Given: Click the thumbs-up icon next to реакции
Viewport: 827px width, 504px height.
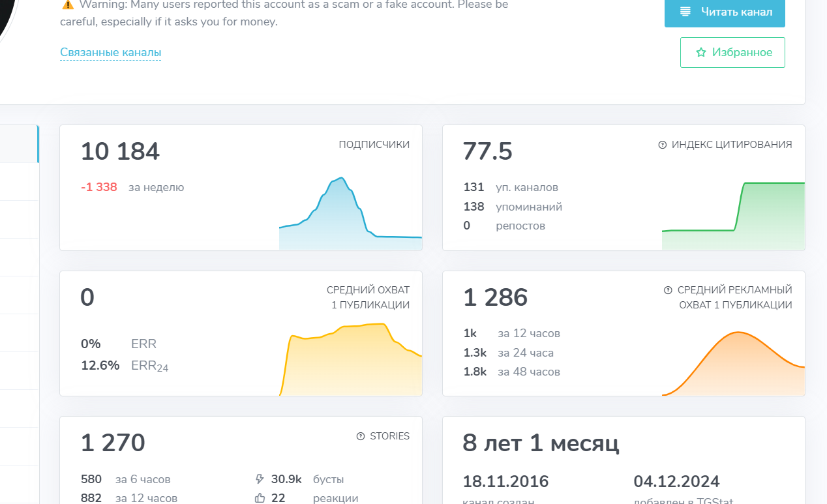Looking at the screenshot, I should point(260,498).
